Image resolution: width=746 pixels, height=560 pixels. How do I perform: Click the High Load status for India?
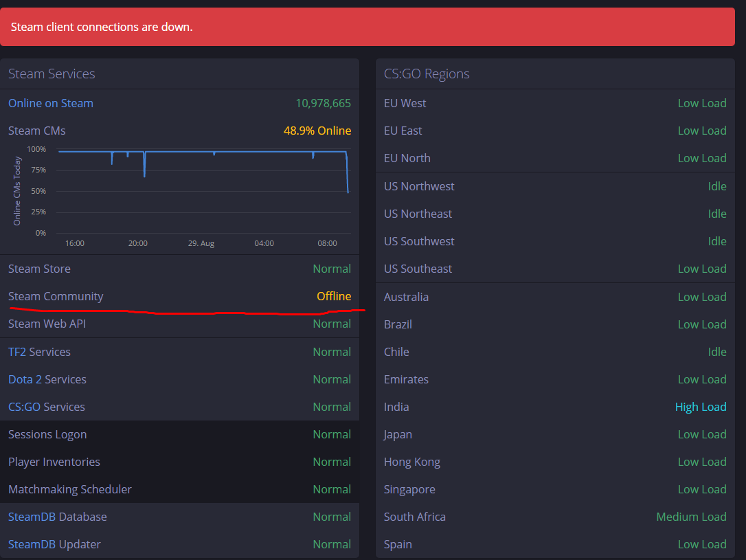point(701,407)
